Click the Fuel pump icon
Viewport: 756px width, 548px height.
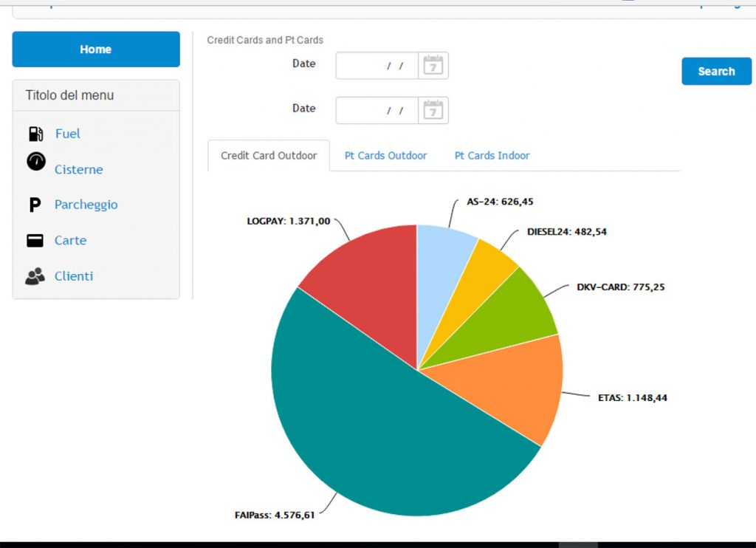tap(35, 134)
